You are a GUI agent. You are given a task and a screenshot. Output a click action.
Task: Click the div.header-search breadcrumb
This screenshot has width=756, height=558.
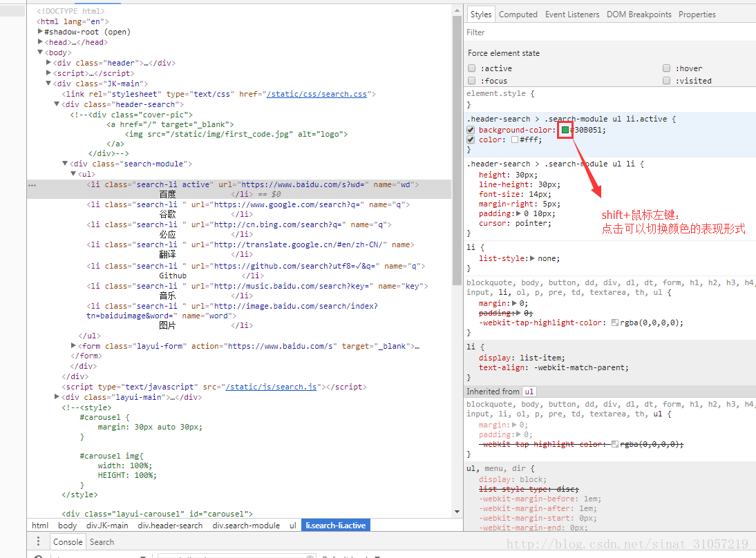pos(170,526)
